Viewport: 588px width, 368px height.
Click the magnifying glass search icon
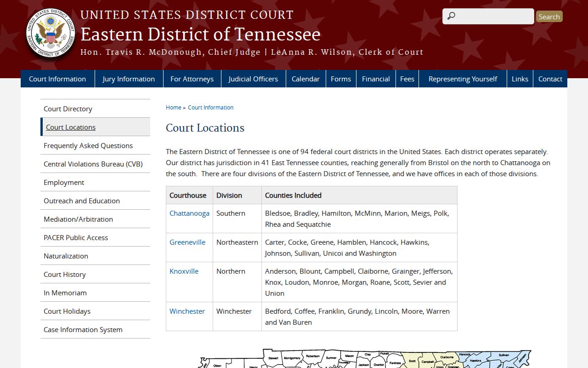451,16
